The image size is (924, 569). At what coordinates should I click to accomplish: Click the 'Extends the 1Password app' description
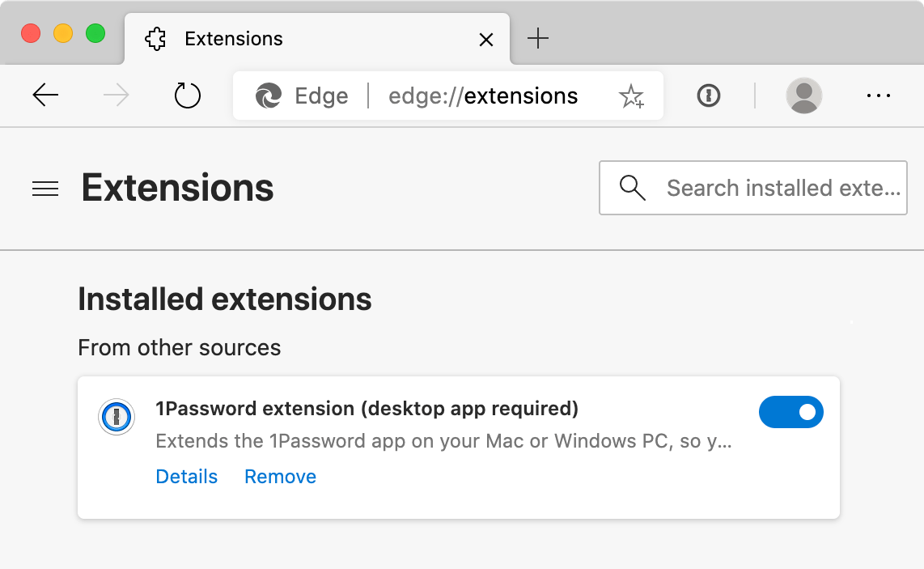pos(443,441)
